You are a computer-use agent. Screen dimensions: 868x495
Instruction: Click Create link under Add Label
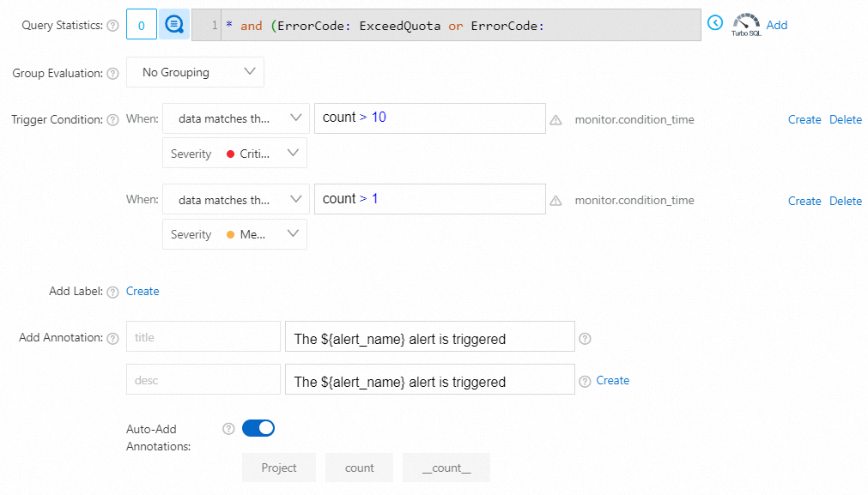[x=143, y=291]
